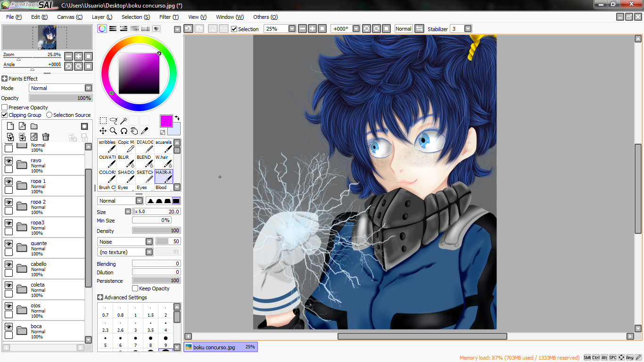The image size is (644, 362).
Task: Select the BLUR brush
Action: point(126,161)
